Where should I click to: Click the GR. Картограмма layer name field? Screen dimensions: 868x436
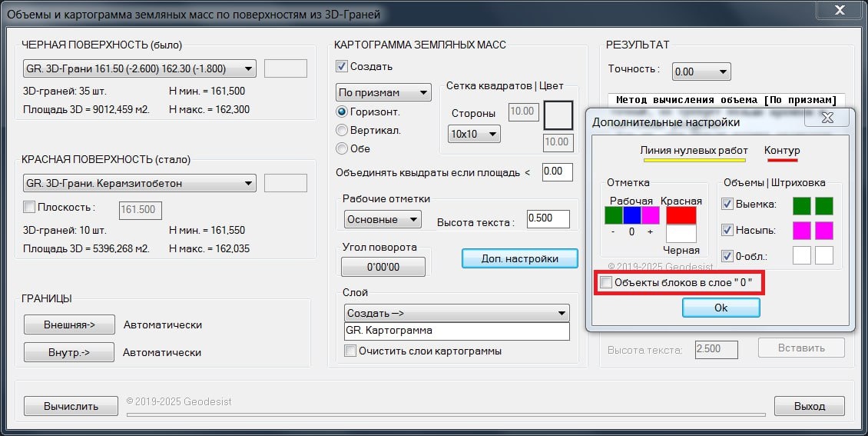(457, 331)
